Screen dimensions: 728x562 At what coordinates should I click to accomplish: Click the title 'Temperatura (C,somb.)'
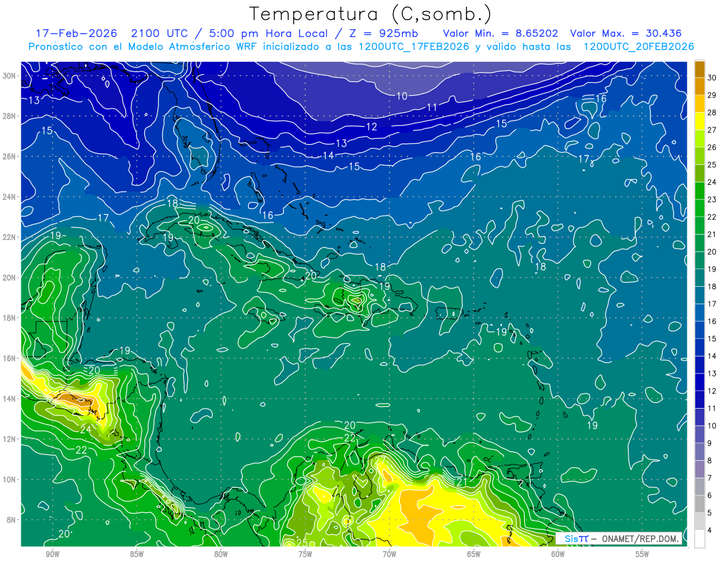(x=371, y=14)
